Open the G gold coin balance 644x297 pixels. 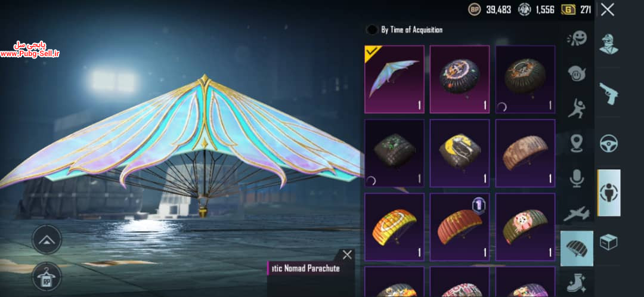(576, 10)
